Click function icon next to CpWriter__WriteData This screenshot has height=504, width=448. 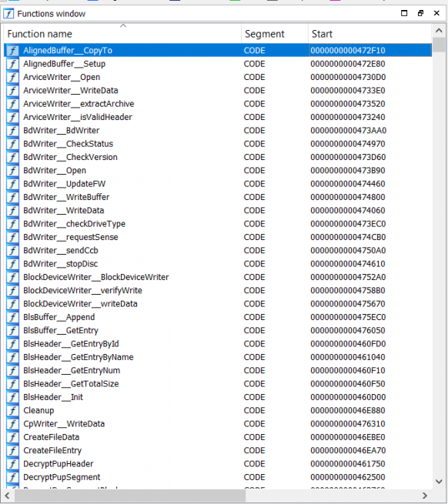tap(12, 424)
